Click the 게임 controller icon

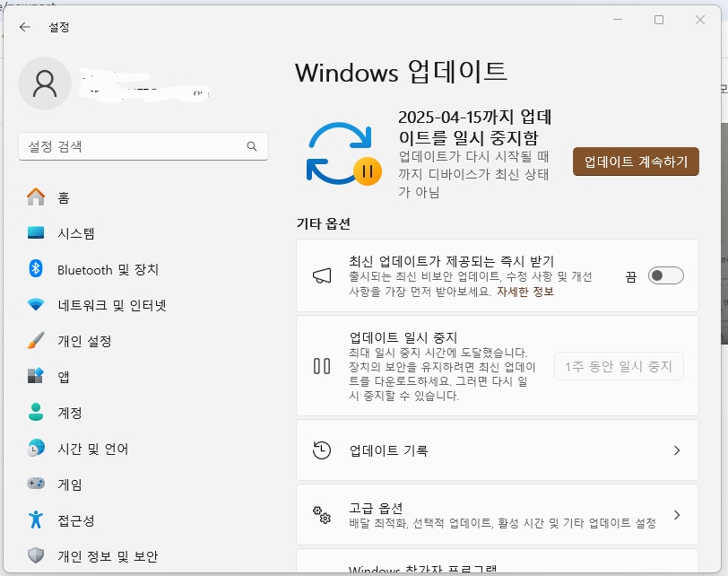point(36,484)
